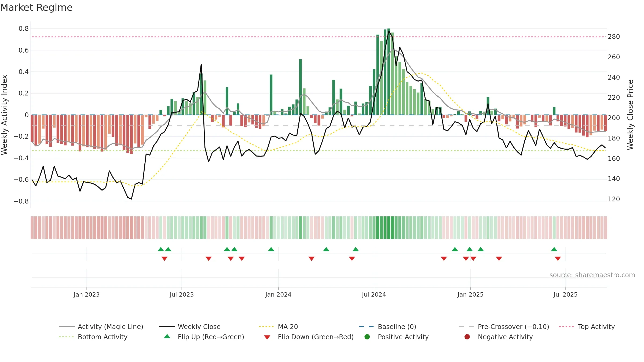This screenshot has width=644, height=362.
Task: Click the black Weekly Close legend line sample
Action: click(x=167, y=327)
